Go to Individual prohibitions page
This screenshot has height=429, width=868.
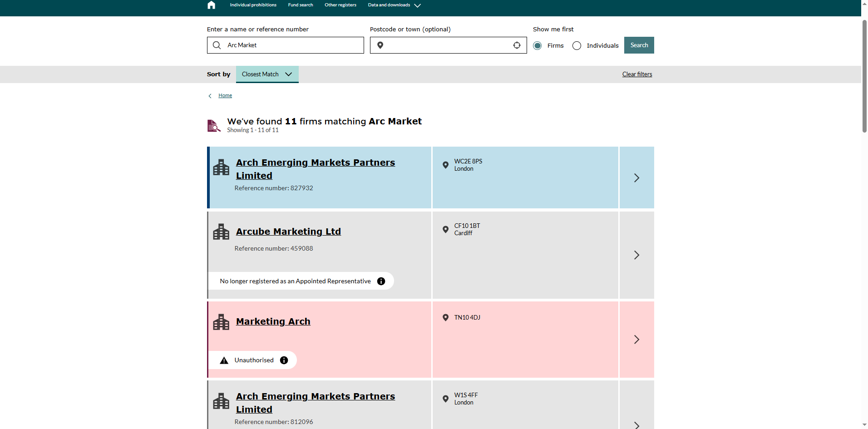coord(253,5)
